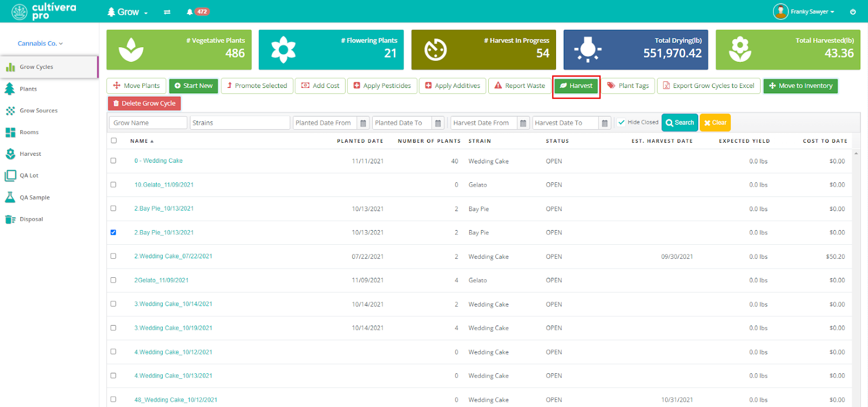Click the yellow Clear button

[715, 123]
